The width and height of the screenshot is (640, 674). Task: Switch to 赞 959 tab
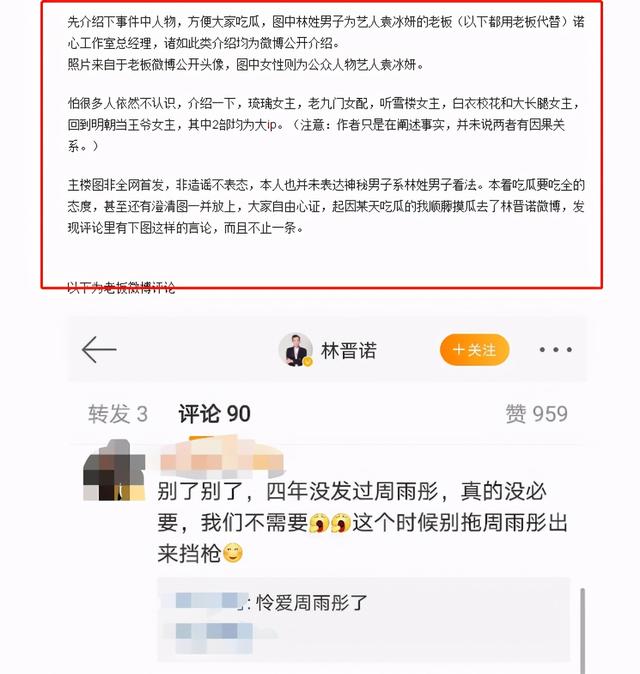(x=536, y=414)
